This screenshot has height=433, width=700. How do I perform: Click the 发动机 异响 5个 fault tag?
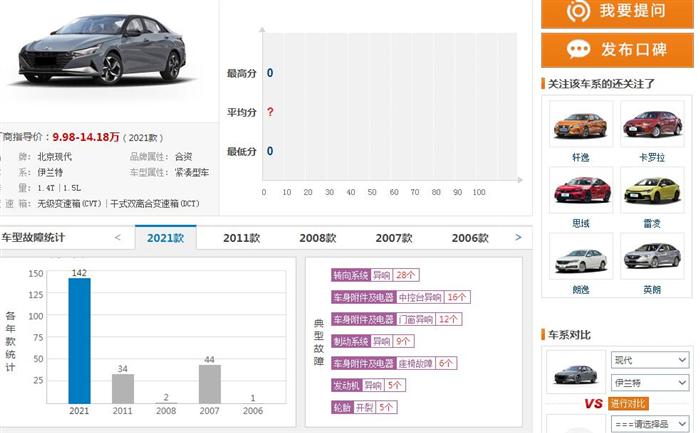click(368, 385)
